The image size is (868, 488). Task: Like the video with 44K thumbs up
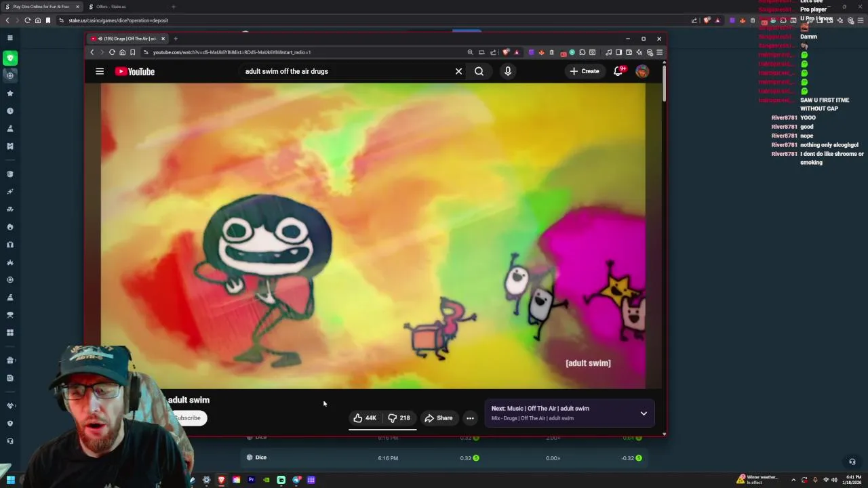point(365,418)
